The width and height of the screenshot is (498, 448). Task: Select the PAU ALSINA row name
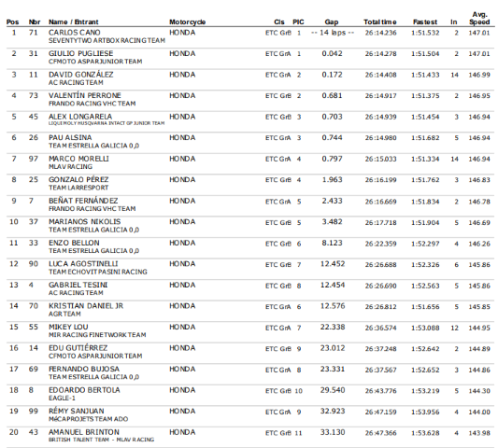[x=70, y=137]
